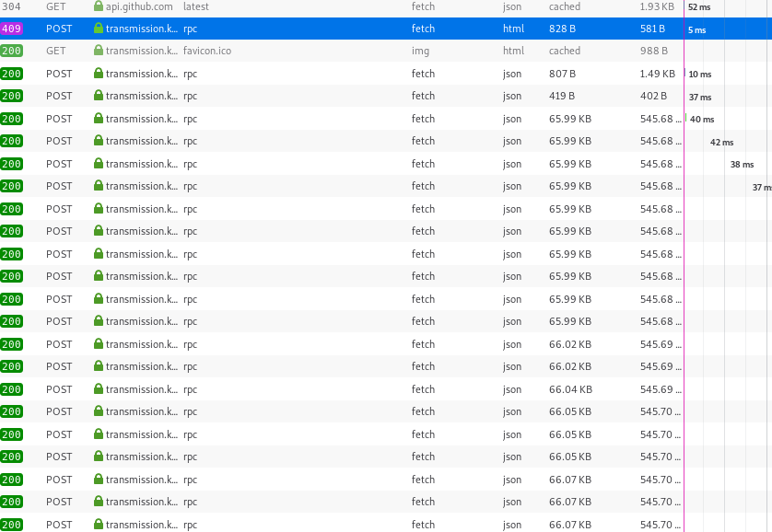Click the 10 ms waterfall timing
The image size is (772, 532).
click(699, 75)
